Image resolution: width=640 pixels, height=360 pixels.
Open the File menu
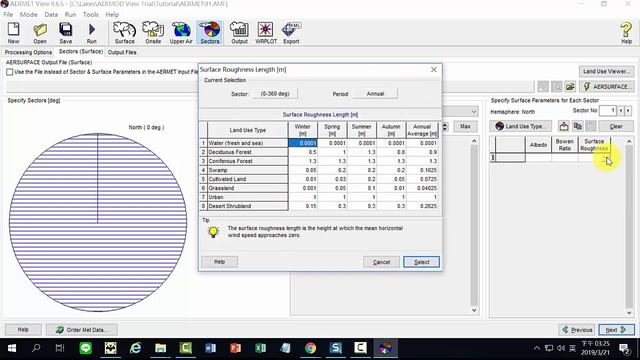[8, 14]
